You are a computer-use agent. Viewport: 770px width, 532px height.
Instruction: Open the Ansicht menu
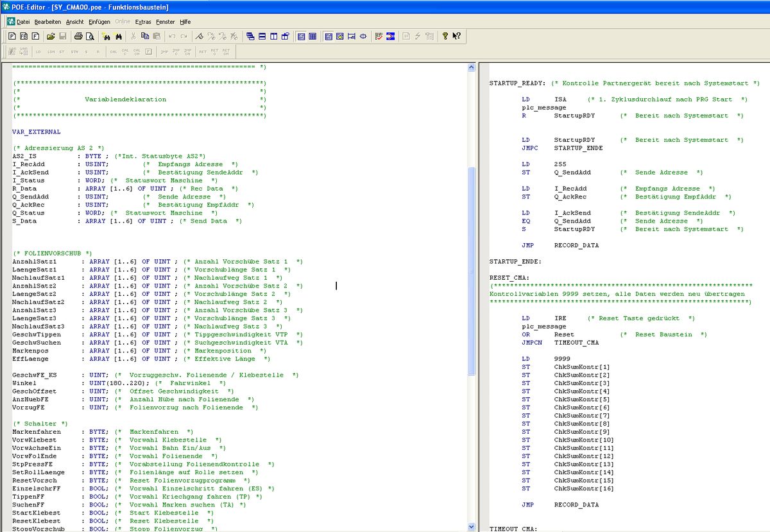(x=75, y=22)
